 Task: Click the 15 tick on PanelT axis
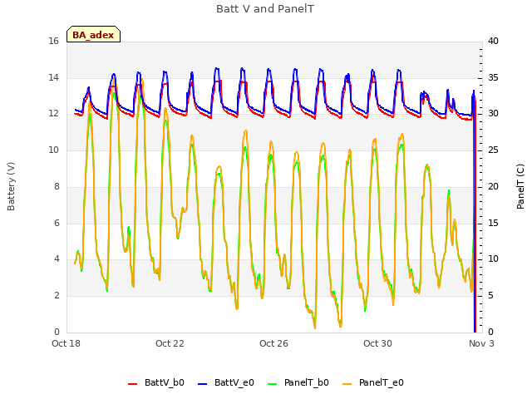pos(493,224)
